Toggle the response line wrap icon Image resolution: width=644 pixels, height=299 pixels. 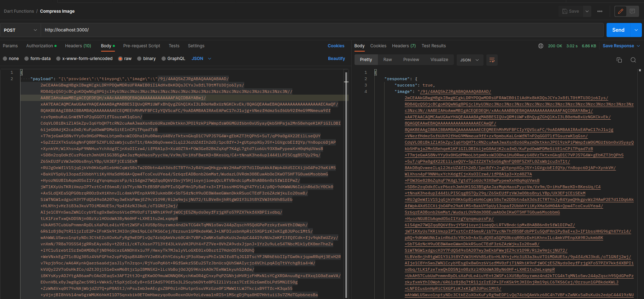[492, 60]
